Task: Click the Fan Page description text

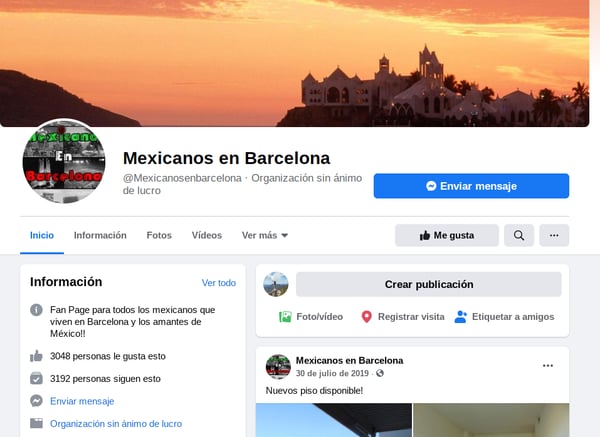Action: coord(132,321)
